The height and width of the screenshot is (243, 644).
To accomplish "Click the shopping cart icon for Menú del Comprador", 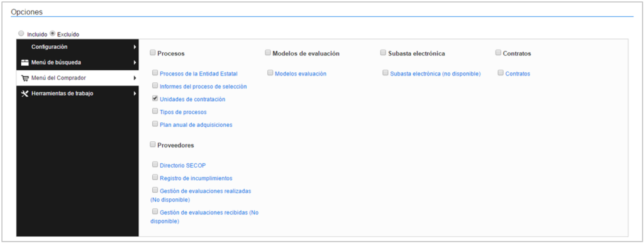I will tap(25, 78).
